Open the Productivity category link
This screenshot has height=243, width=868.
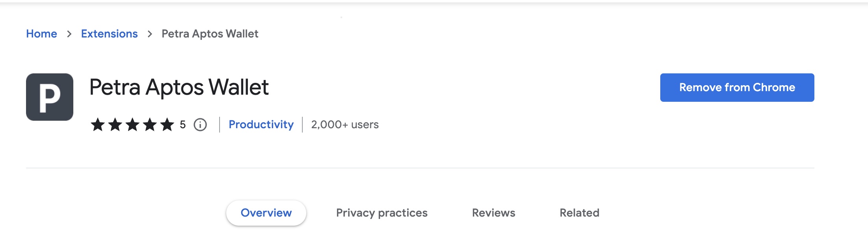point(261,125)
